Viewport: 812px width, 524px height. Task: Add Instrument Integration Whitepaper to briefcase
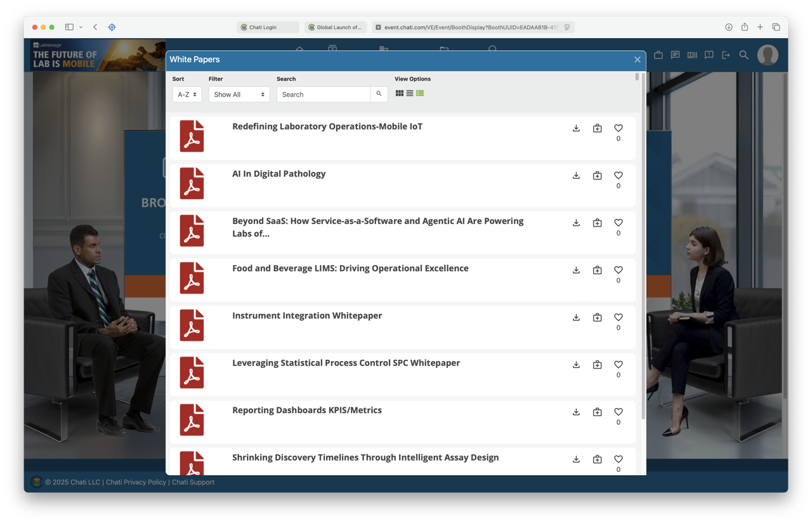597,318
